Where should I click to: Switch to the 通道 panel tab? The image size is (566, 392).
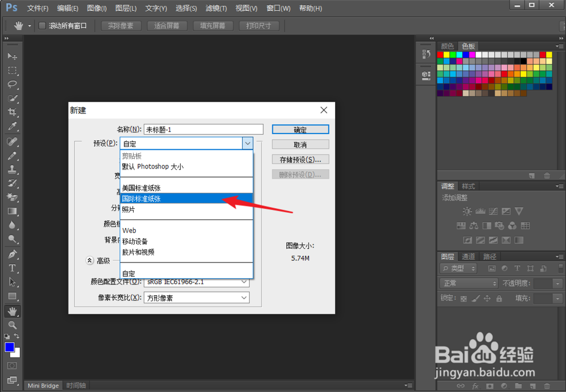(x=469, y=256)
